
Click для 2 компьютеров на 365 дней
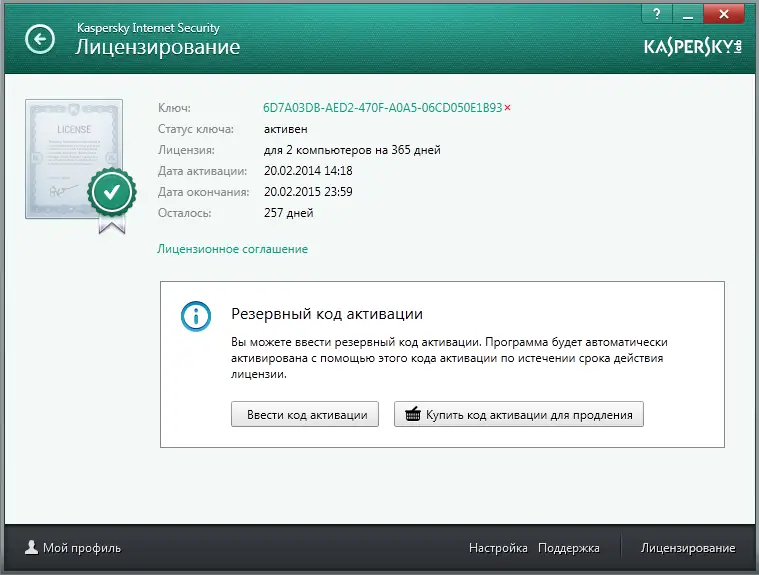[x=352, y=150]
